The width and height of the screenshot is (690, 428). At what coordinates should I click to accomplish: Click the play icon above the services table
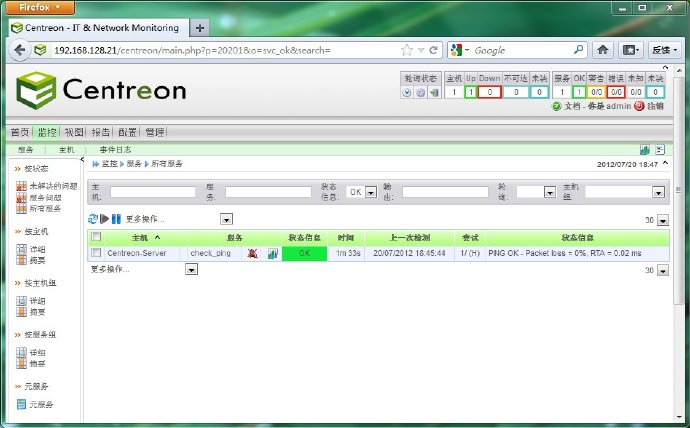pyautogui.click(x=104, y=219)
